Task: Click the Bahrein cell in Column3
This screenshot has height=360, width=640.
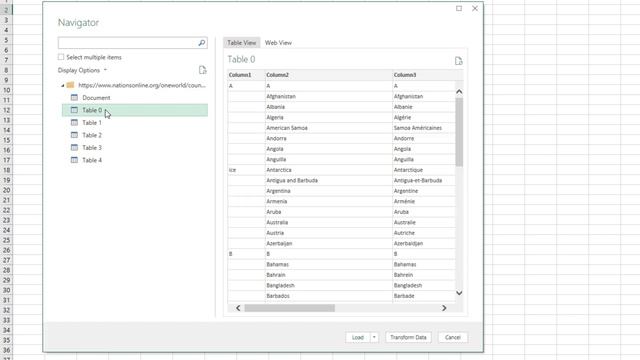Action: click(x=424, y=275)
